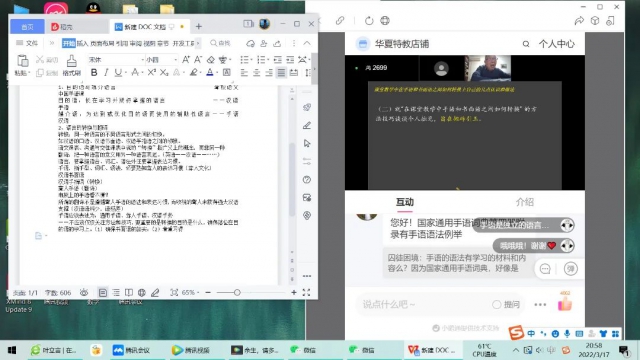
Task: Click the 首页 button in WPS
Action: (27, 27)
